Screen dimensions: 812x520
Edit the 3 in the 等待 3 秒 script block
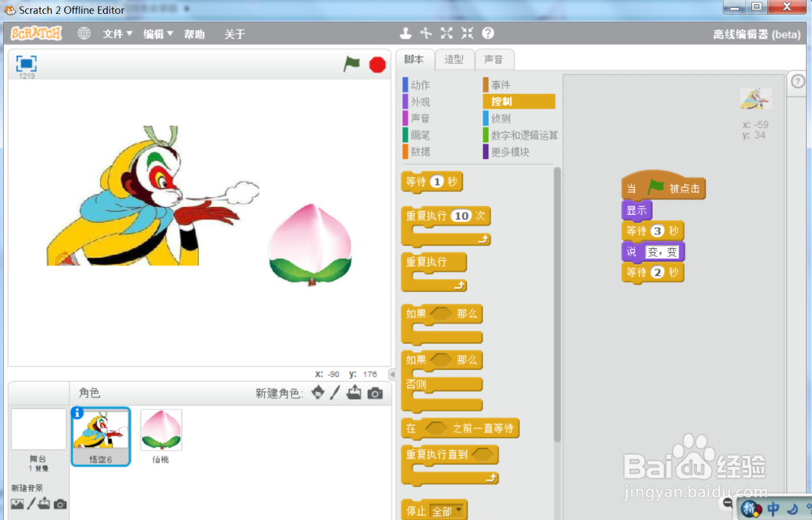(x=657, y=230)
